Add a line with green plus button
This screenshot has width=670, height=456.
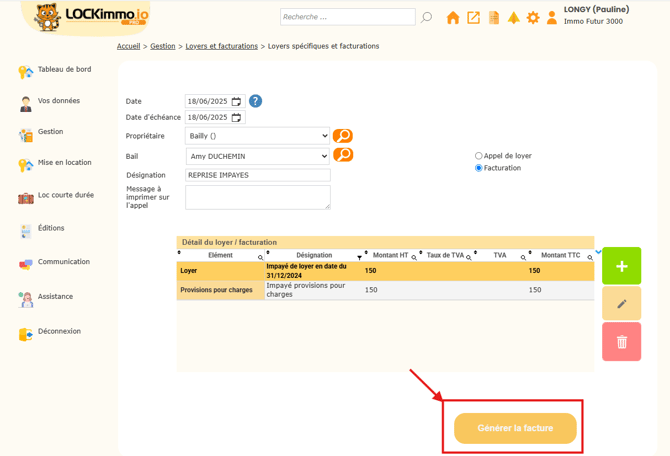click(621, 266)
